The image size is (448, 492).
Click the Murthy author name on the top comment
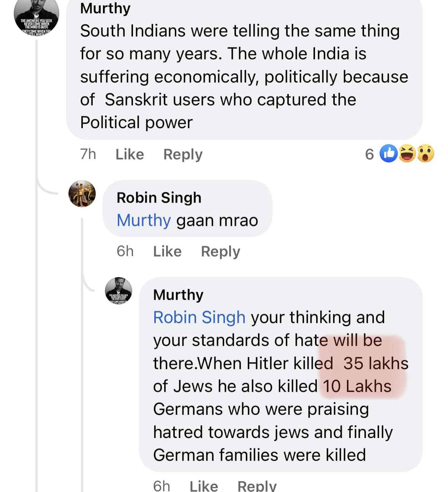click(x=105, y=8)
